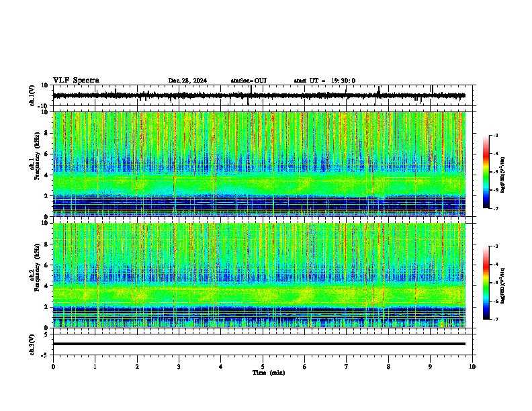The height and width of the screenshot is (411, 532).
Task: Click the ch.1 spectrogram plot area
Action: 259,164
